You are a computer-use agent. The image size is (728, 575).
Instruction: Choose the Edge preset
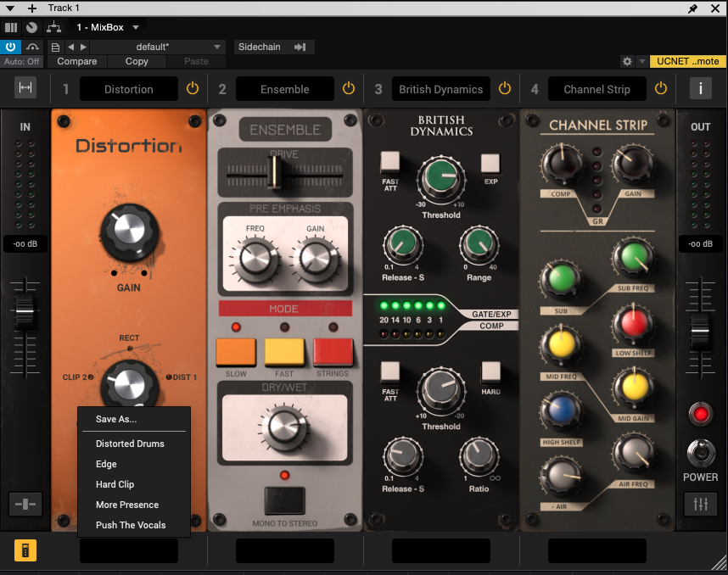point(134,464)
